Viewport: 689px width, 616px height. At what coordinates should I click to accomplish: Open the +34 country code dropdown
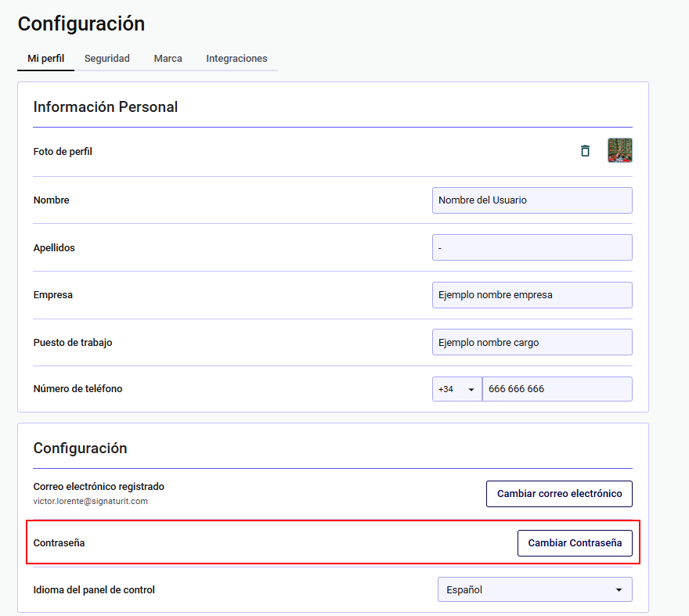click(x=456, y=390)
